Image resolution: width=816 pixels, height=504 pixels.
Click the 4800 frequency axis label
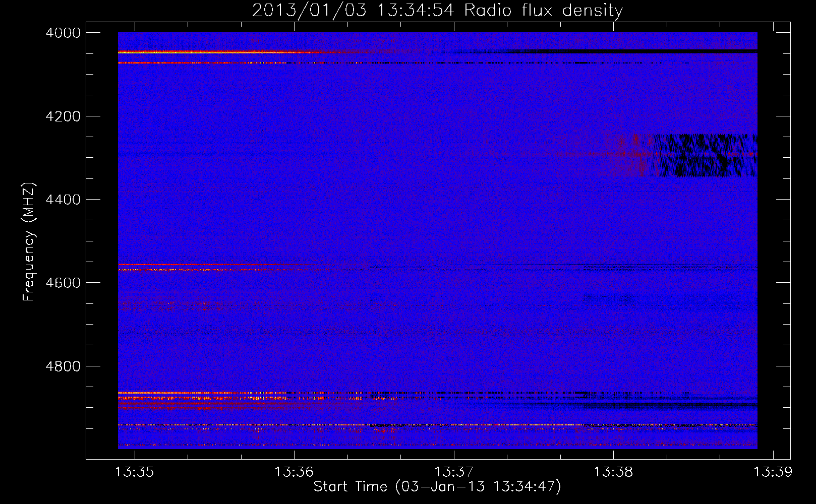click(63, 366)
